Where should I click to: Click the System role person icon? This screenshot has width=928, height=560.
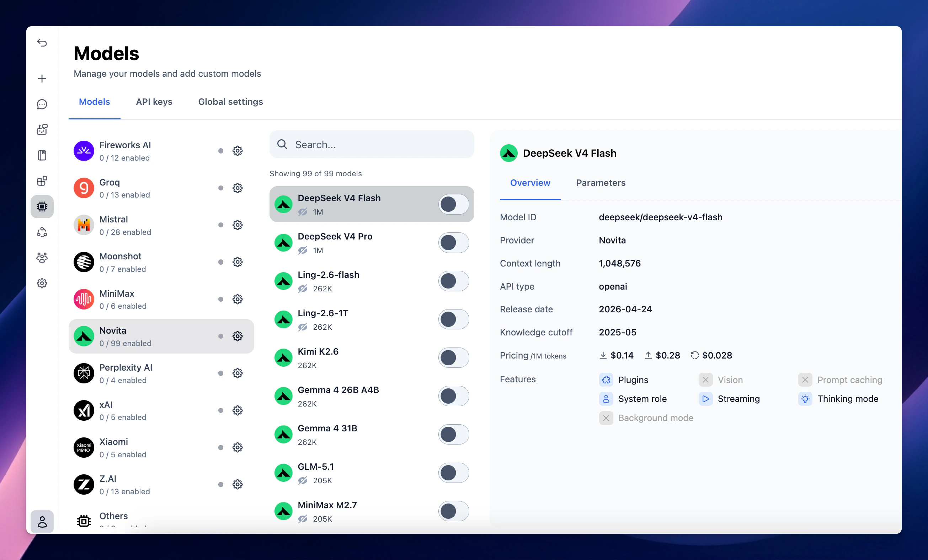(x=606, y=399)
